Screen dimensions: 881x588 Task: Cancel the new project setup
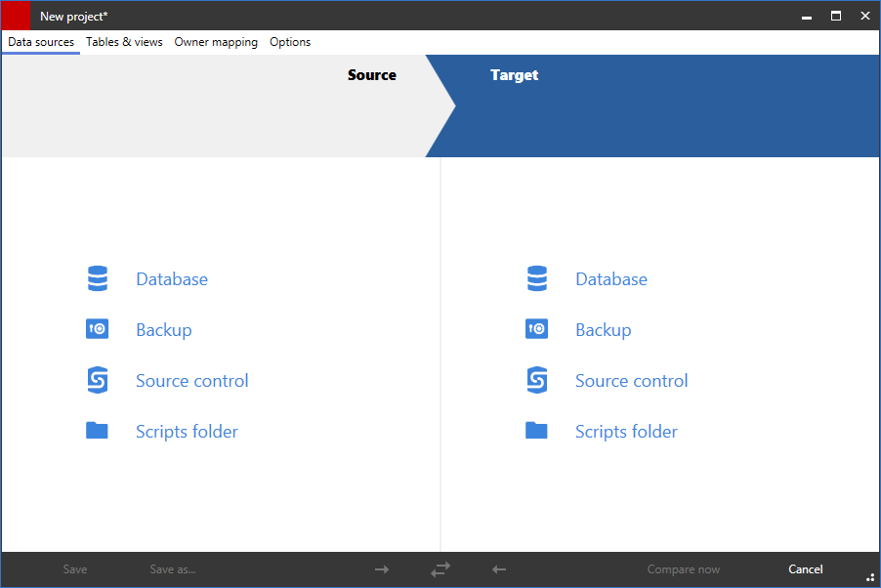(x=805, y=568)
